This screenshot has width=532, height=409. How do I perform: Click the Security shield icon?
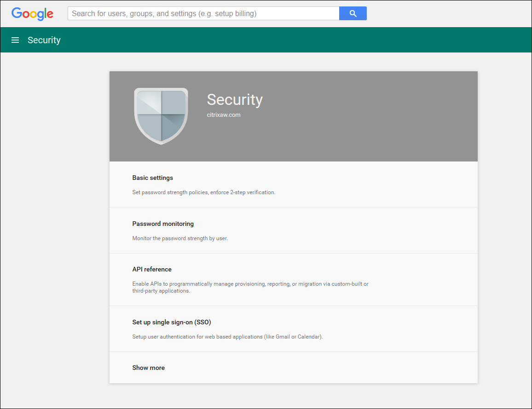161,116
